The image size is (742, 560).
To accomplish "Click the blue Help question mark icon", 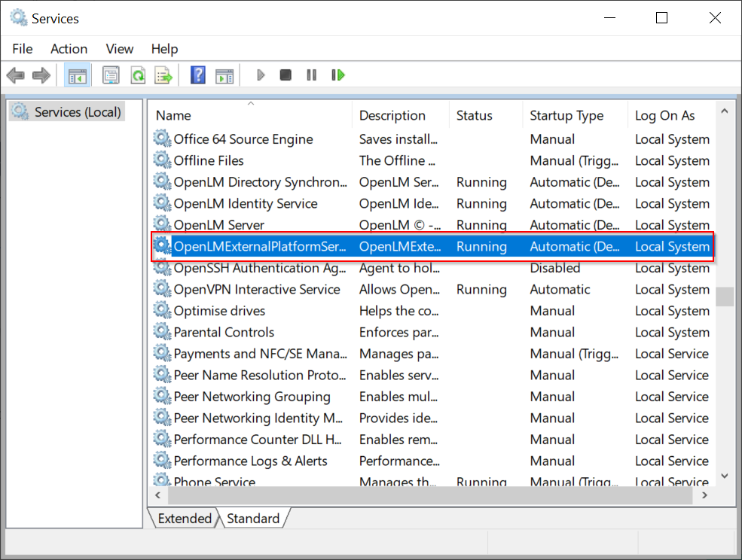I will point(198,75).
